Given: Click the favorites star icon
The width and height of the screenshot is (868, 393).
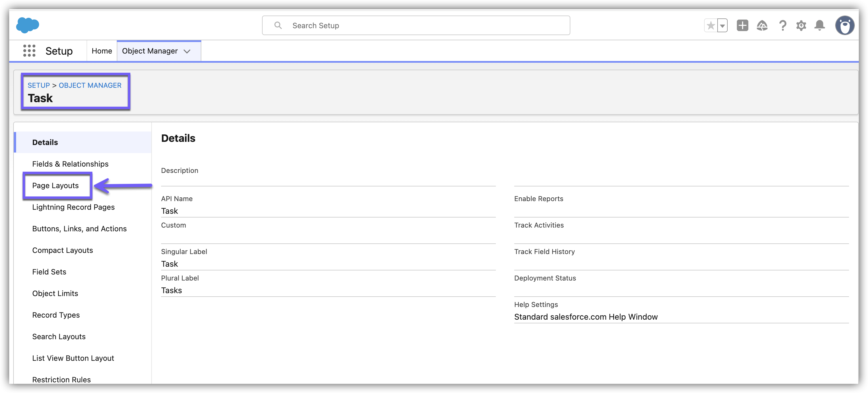Looking at the screenshot, I should tap(711, 26).
